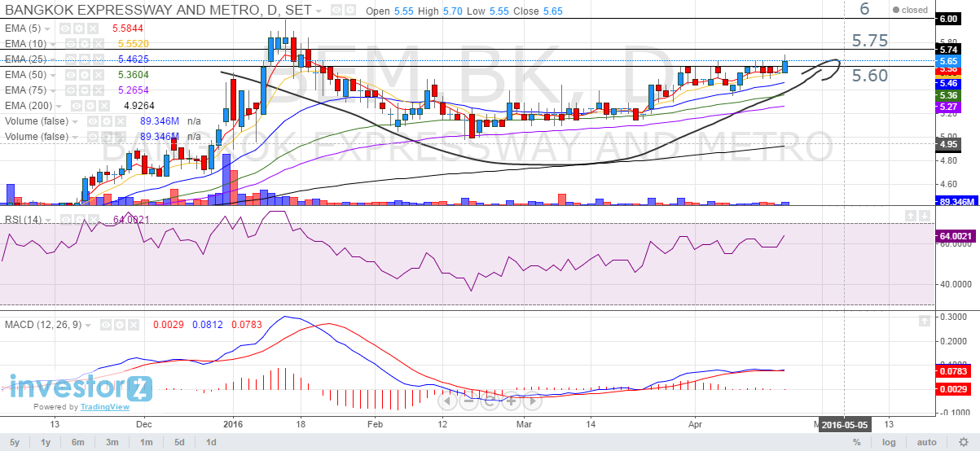
Task: Remove the EMA (5) indicator
Action: [93, 28]
